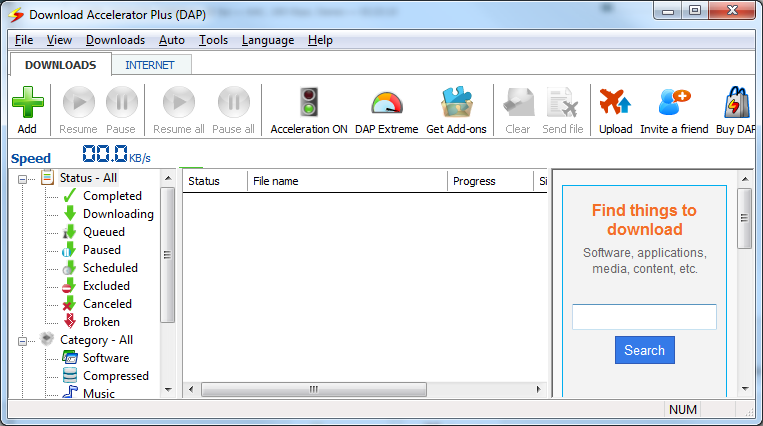The height and width of the screenshot is (426, 763).
Task: Click the Invite a friend icon
Action: point(674,102)
